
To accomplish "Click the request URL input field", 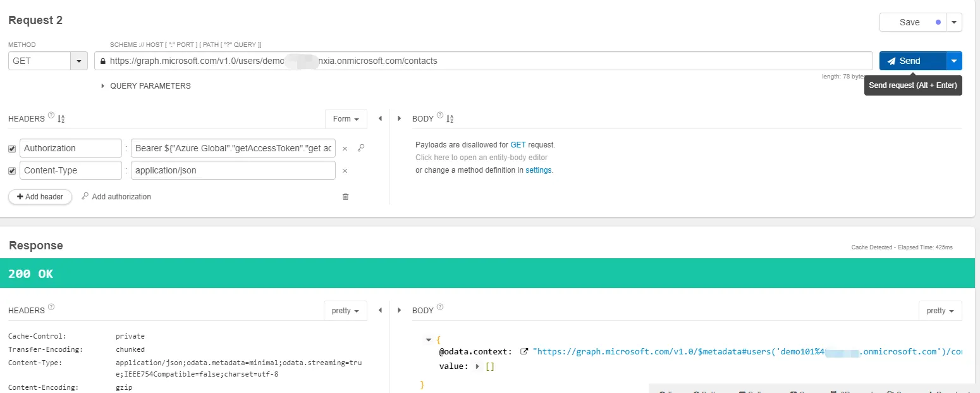I will tap(487, 61).
